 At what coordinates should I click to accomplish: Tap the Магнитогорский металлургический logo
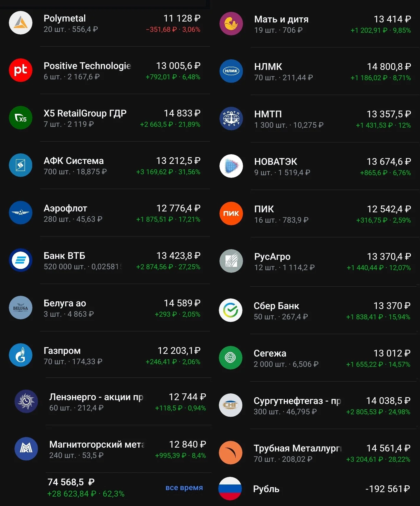[x=26, y=449]
